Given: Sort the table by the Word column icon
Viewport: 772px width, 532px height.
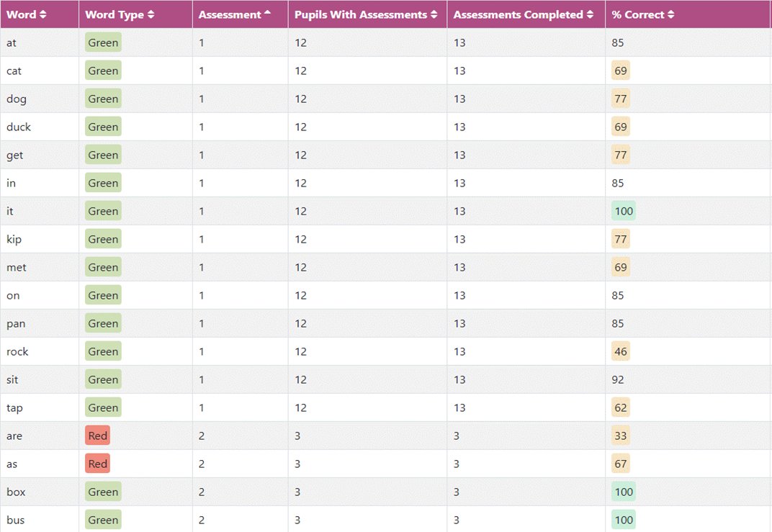Looking at the screenshot, I should coord(42,15).
